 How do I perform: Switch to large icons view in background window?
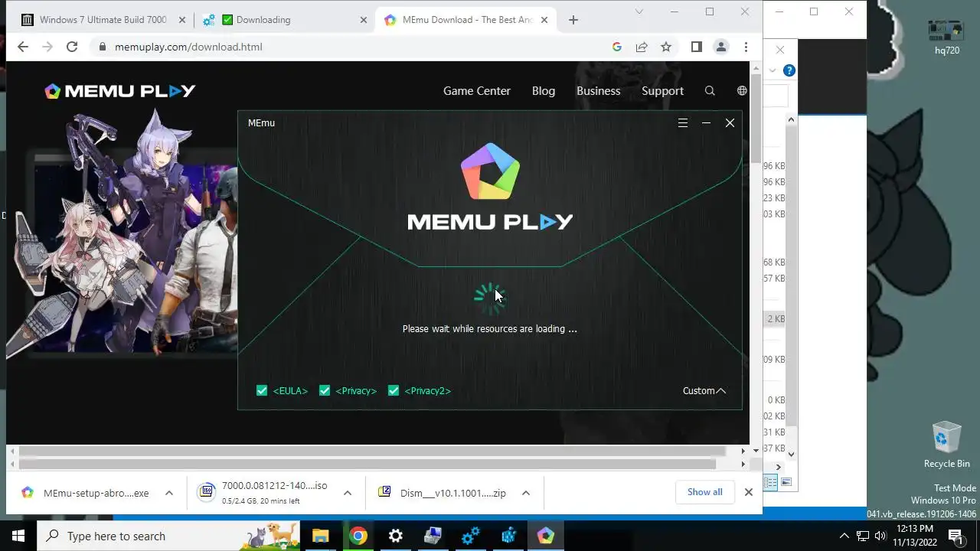[x=786, y=482]
